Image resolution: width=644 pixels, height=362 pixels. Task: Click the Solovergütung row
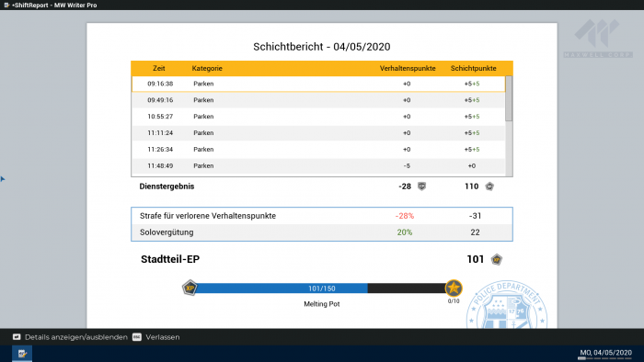(x=322, y=232)
